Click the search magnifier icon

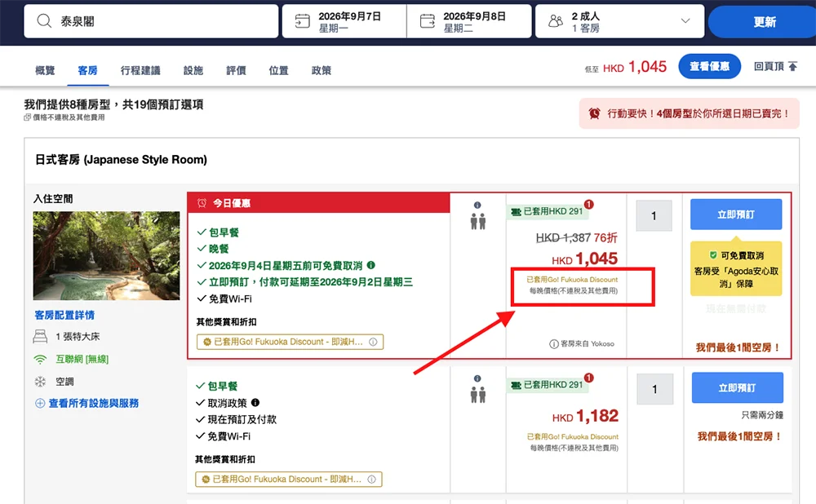click(x=44, y=21)
